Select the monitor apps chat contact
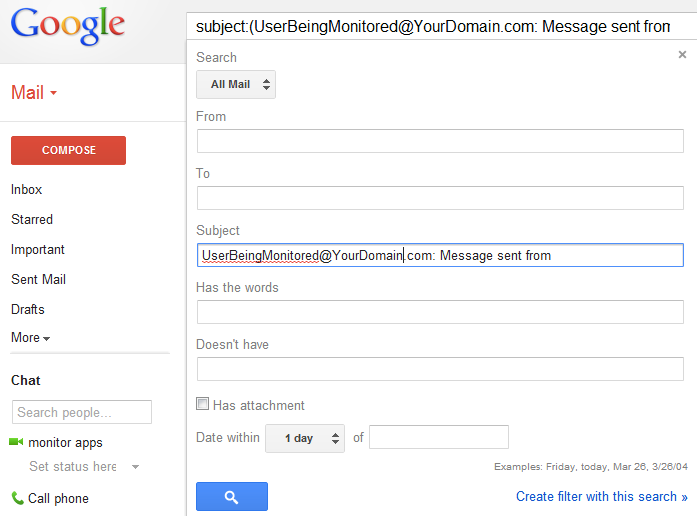Image resolution: width=697 pixels, height=516 pixels. point(65,443)
